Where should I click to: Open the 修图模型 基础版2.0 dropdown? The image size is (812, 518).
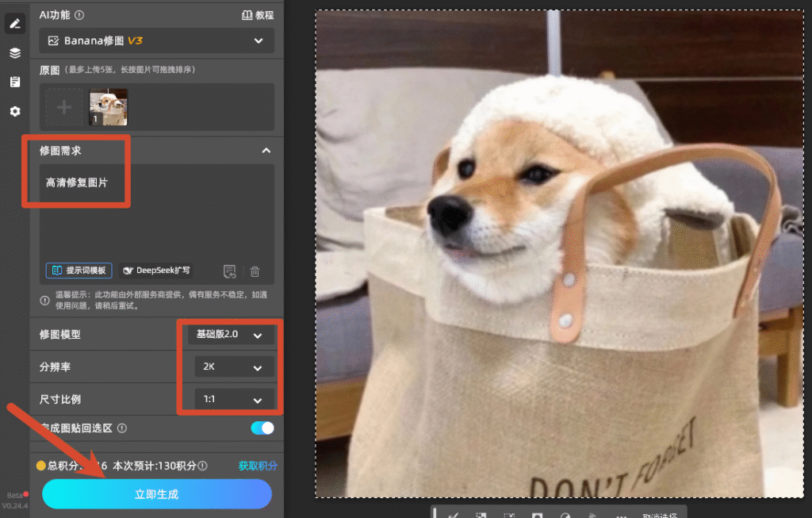click(231, 335)
